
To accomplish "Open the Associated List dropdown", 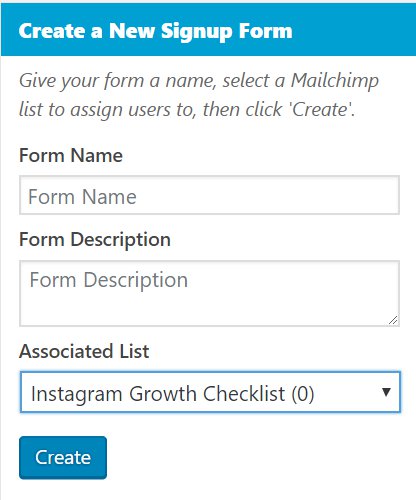I will click(x=210, y=392).
